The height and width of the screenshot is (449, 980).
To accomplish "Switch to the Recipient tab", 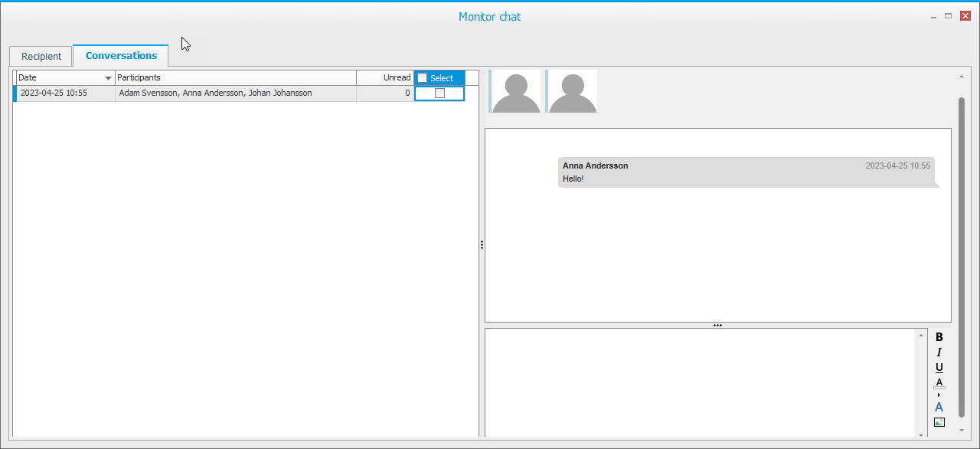I will point(41,57).
